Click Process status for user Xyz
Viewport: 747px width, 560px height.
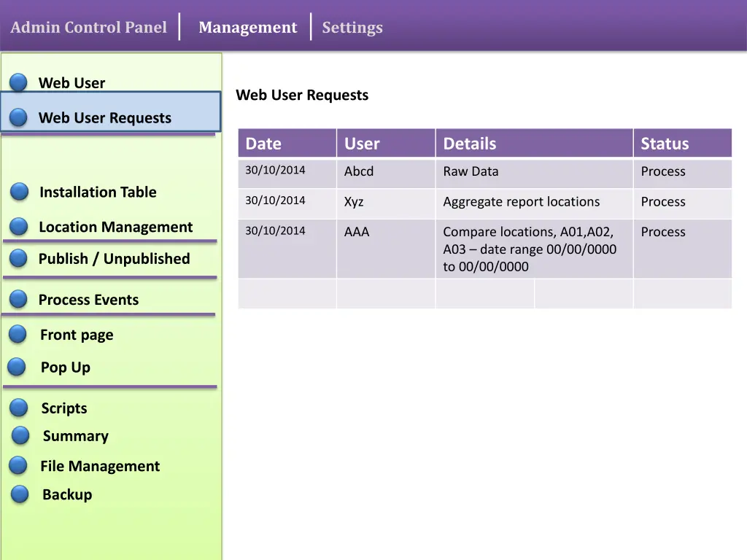click(663, 202)
